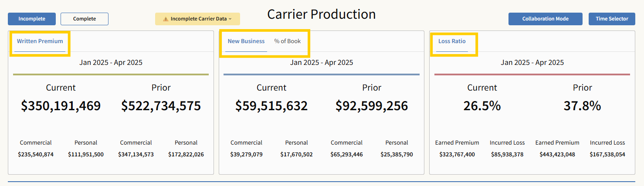Open the Written Premium tab
The image size is (644, 186).
pyautogui.click(x=40, y=41)
